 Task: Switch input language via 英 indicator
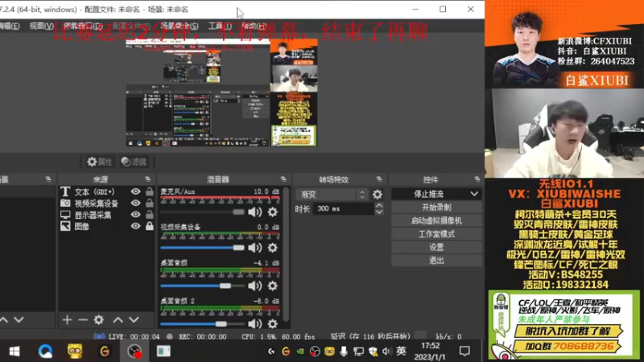(401, 352)
